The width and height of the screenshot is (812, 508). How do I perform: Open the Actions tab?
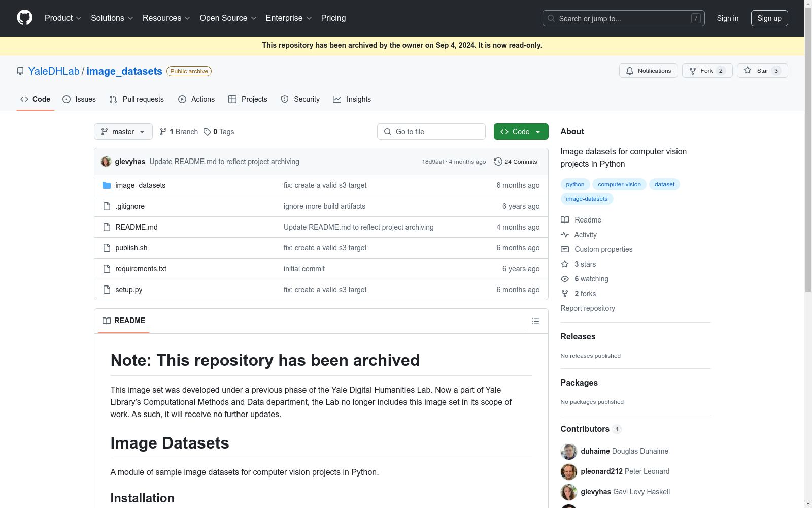click(x=196, y=99)
